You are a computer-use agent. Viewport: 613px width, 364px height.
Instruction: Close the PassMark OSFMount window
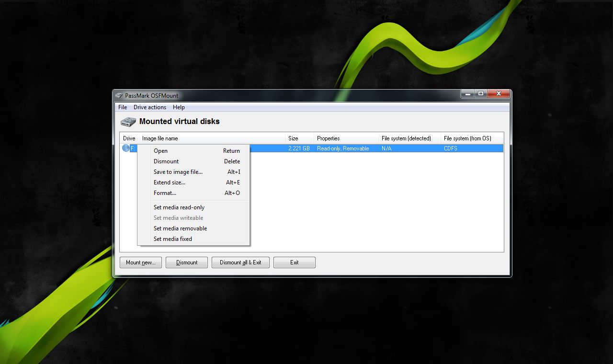pos(499,94)
